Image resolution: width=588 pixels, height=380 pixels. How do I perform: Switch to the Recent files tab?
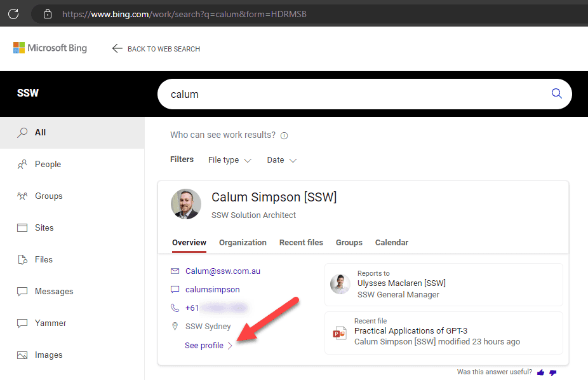coord(301,243)
